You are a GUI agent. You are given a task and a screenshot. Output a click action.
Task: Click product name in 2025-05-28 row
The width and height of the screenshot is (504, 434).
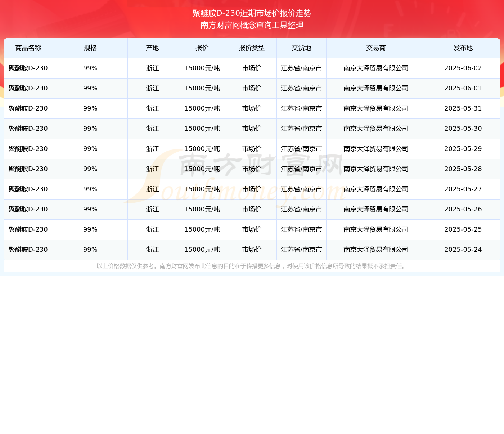pyautogui.click(x=28, y=169)
